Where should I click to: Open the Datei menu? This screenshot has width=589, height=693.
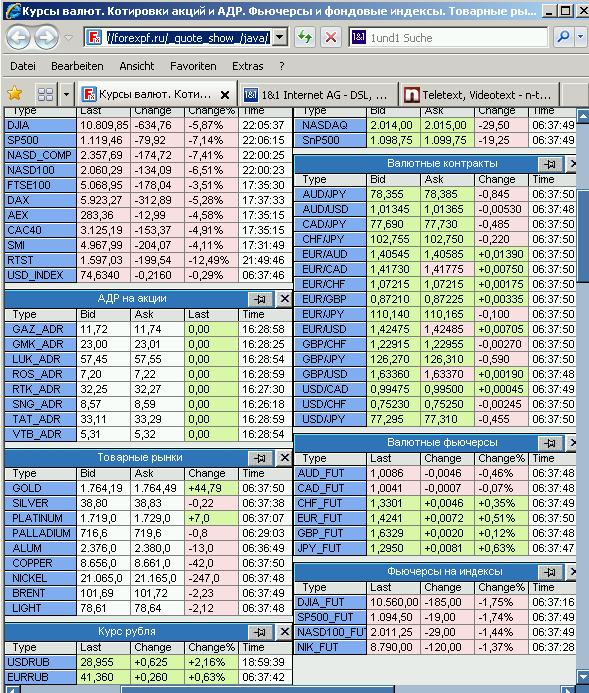(23, 66)
